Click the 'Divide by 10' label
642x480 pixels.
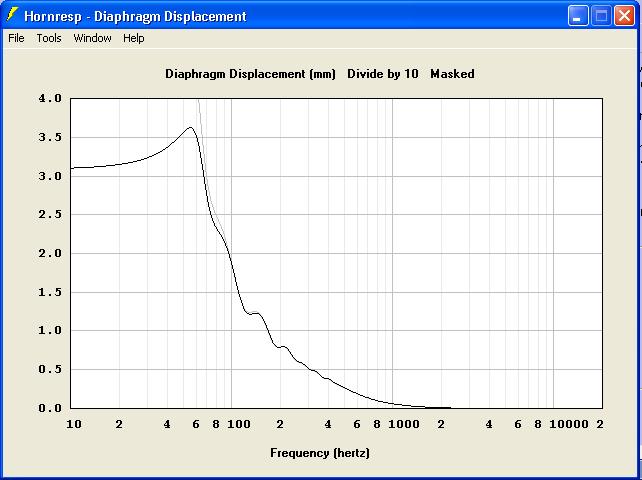coord(383,74)
